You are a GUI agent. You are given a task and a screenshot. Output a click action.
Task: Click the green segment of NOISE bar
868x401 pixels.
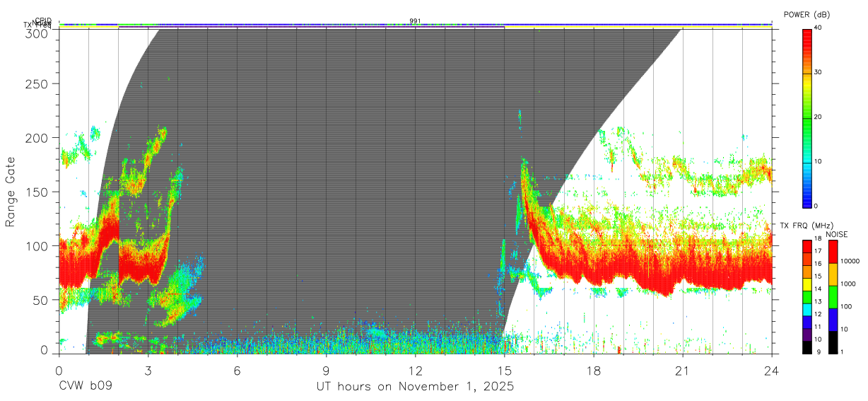(x=833, y=297)
